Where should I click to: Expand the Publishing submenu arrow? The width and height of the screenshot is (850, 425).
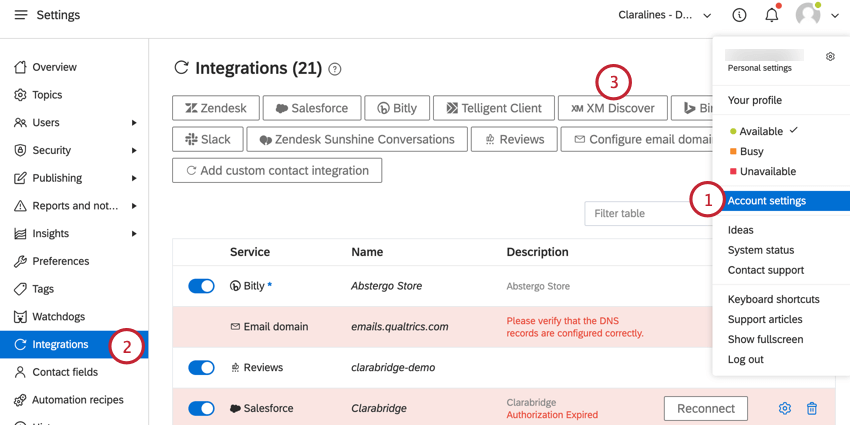134,178
